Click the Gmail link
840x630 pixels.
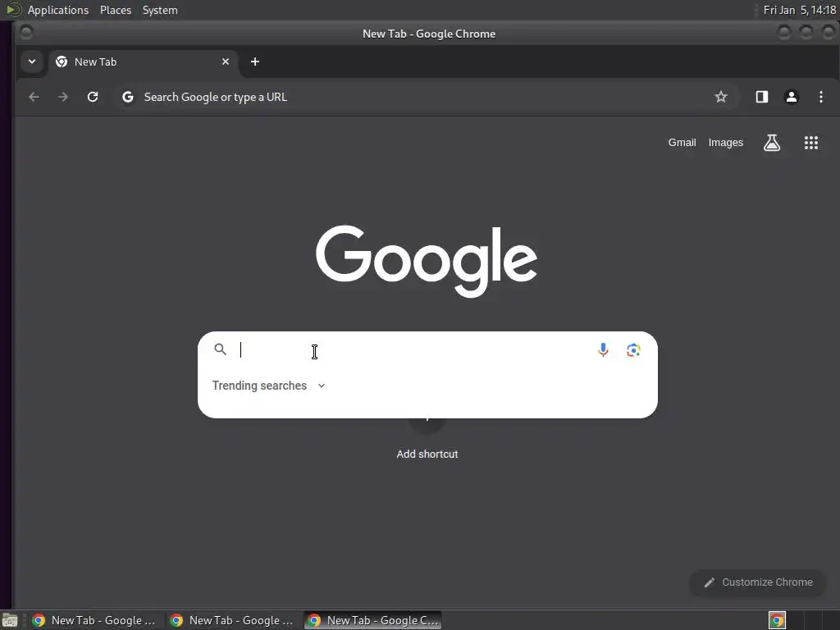[682, 143]
